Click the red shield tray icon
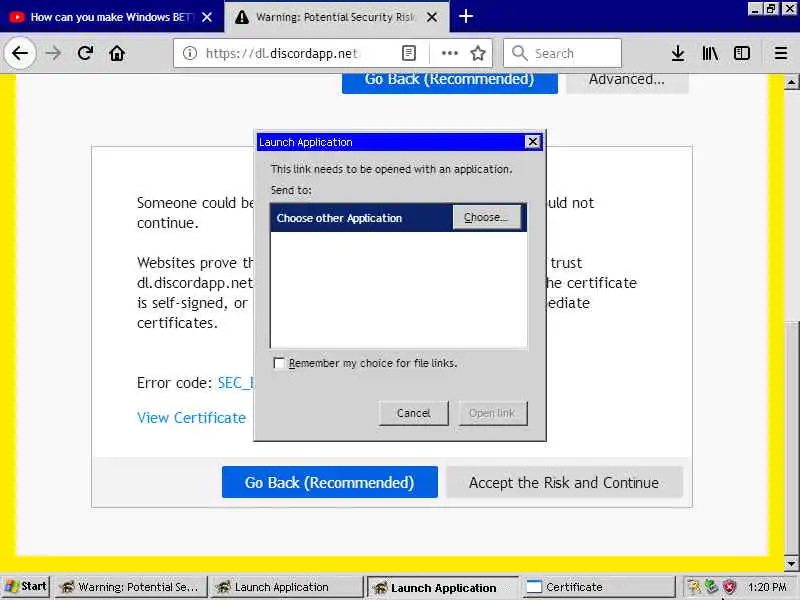This screenshot has height=600, width=800. (x=730, y=587)
